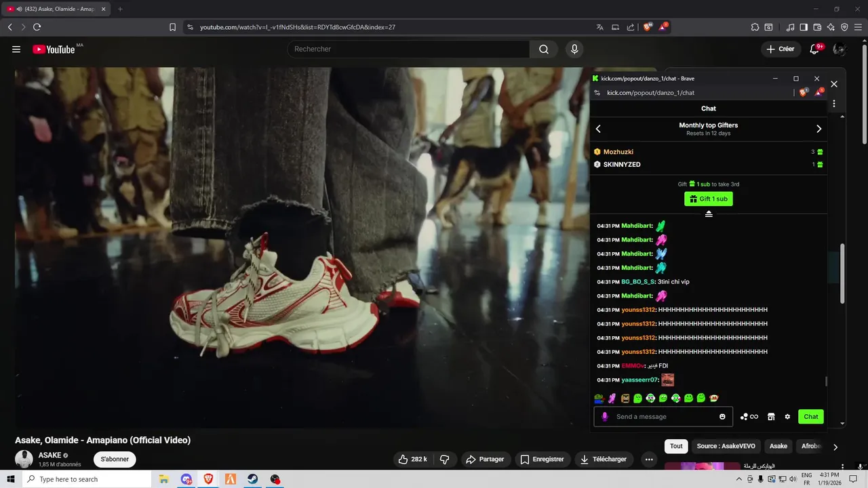
Task: Click the Send a message chat input
Action: coord(664,416)
